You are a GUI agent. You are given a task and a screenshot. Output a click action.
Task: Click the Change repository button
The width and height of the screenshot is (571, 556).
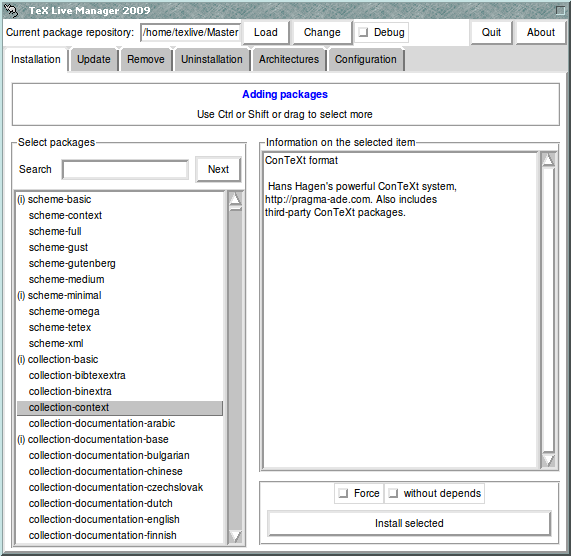pyautogui.click(x=322, y=32)
